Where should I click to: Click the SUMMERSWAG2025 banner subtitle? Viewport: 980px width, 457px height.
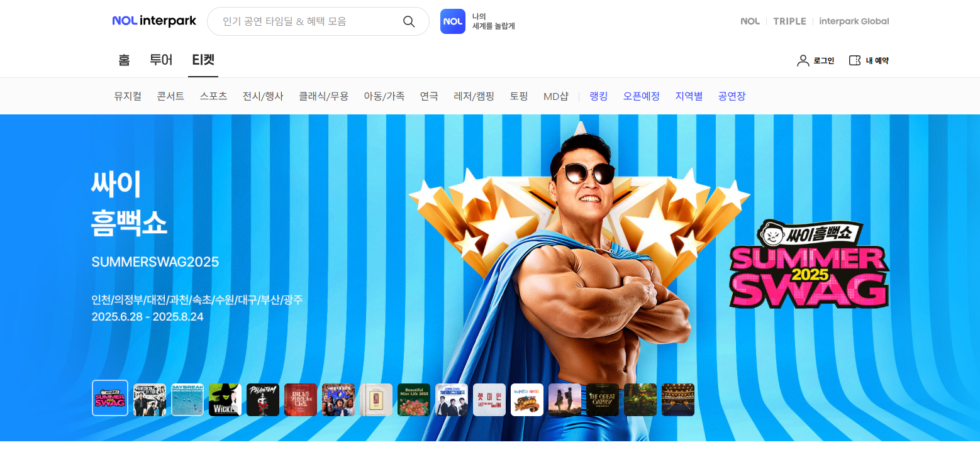tap(155, 262)
